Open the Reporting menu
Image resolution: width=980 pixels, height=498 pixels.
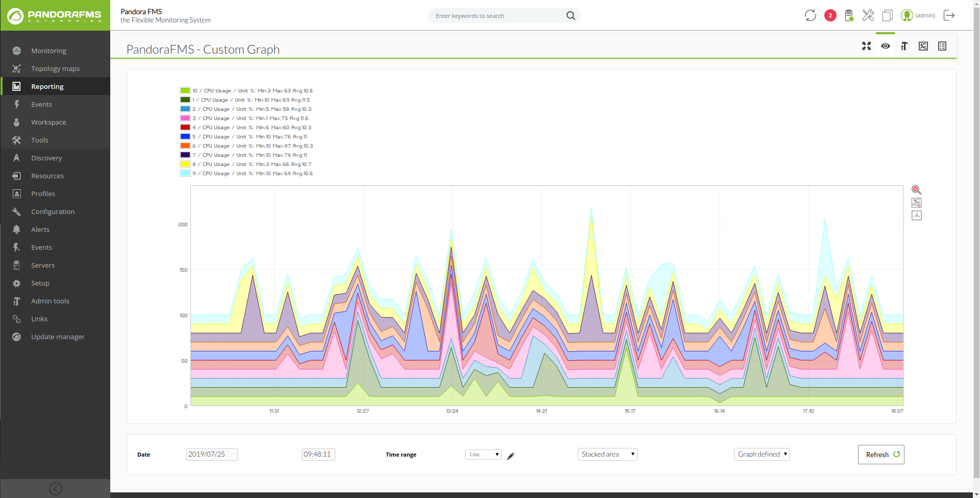coord(55,86)
